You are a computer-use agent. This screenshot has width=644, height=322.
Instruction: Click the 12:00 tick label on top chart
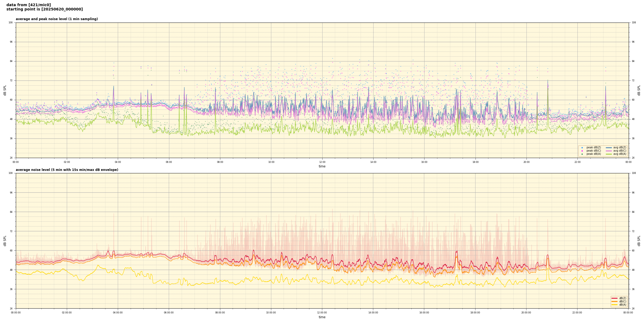322,162
